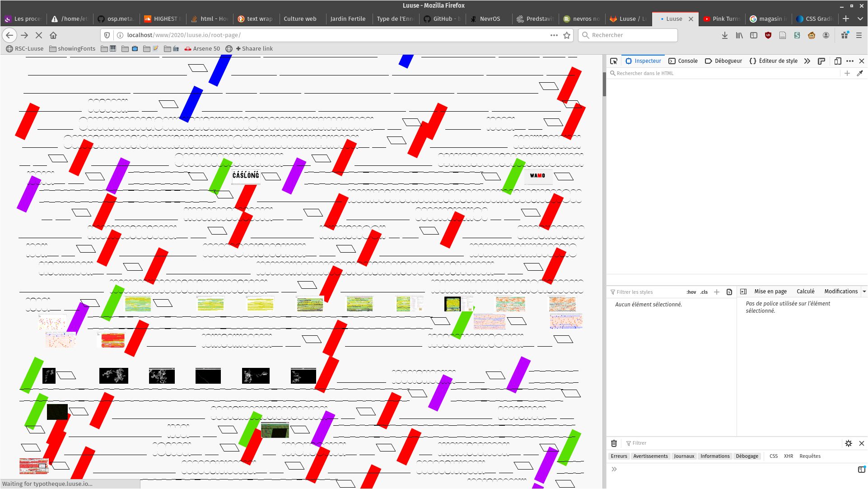Toggle the :hov pseudo-class panel
Viewport: 868px width, 489px height.
pos(691,292)
